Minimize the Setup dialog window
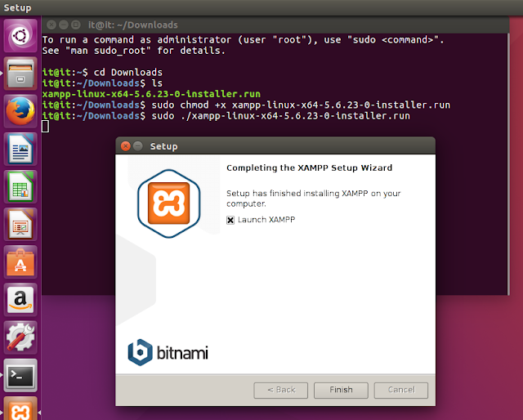 coord(138,146)
